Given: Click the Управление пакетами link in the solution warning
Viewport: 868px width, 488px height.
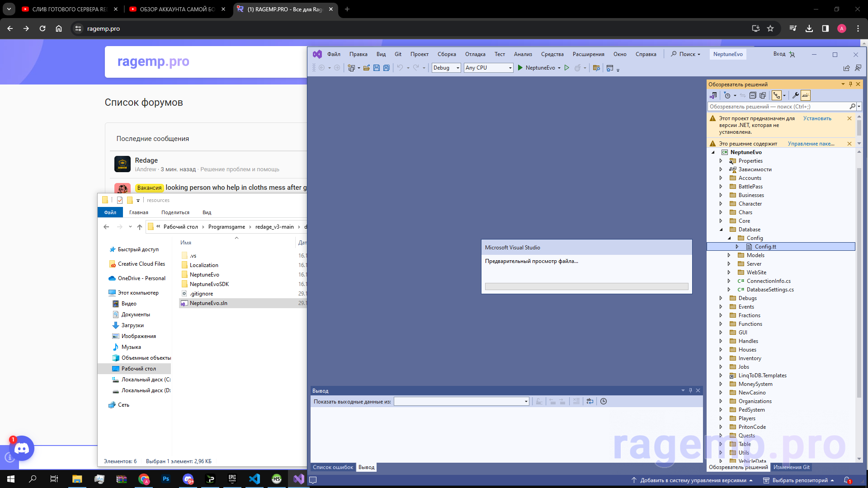Looking at the screenshot, I should click(811, 144).
